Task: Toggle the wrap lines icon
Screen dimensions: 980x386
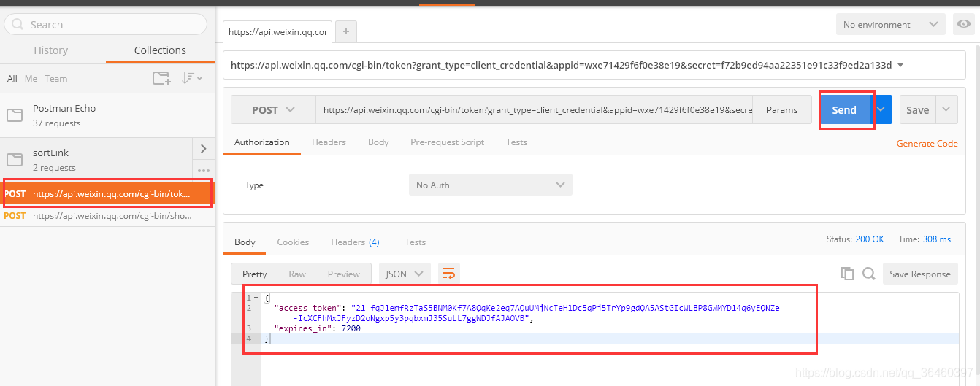Action: click(x=448, y=274)
